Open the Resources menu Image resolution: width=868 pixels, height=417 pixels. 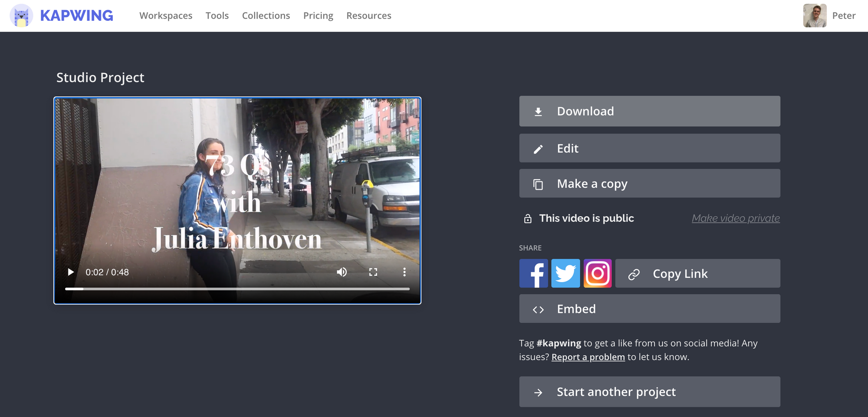tap(369, 16)
